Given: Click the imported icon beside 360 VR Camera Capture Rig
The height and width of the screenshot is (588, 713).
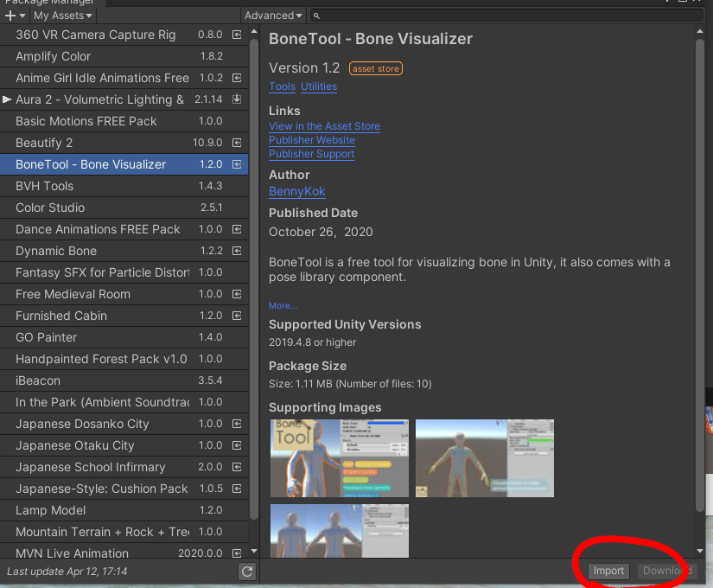Looking at the screenshot, I should (x=237, y=35).
